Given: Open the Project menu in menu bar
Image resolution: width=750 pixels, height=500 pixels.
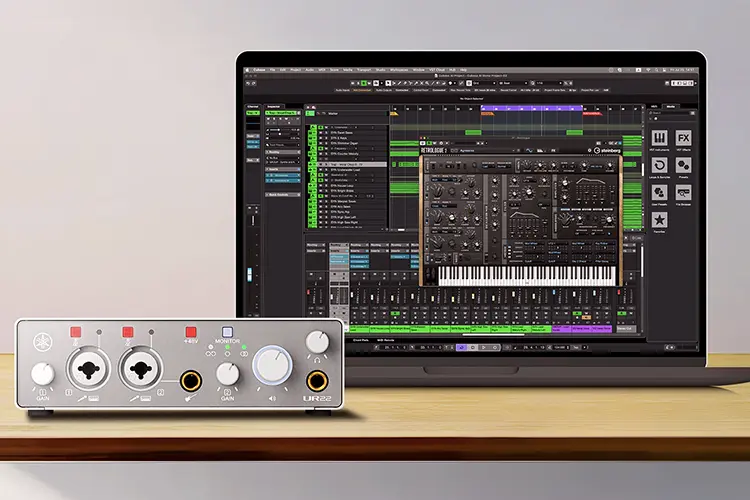Looking at the screenshot, I should 296,70.
